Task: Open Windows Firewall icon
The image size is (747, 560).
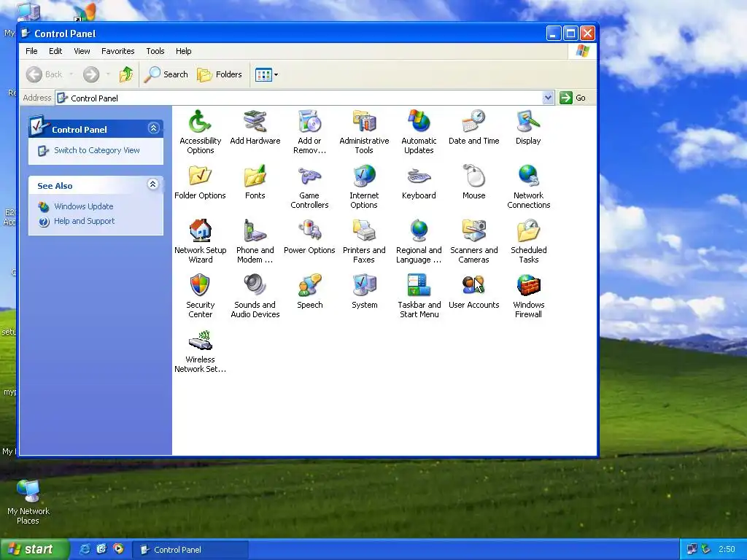Action: [x=528, y=296]
